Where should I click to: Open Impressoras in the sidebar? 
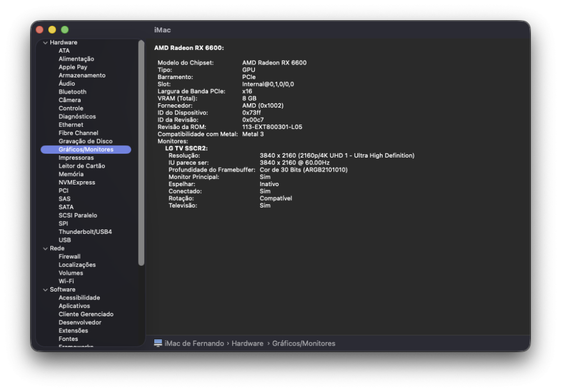tap(76, 158)
